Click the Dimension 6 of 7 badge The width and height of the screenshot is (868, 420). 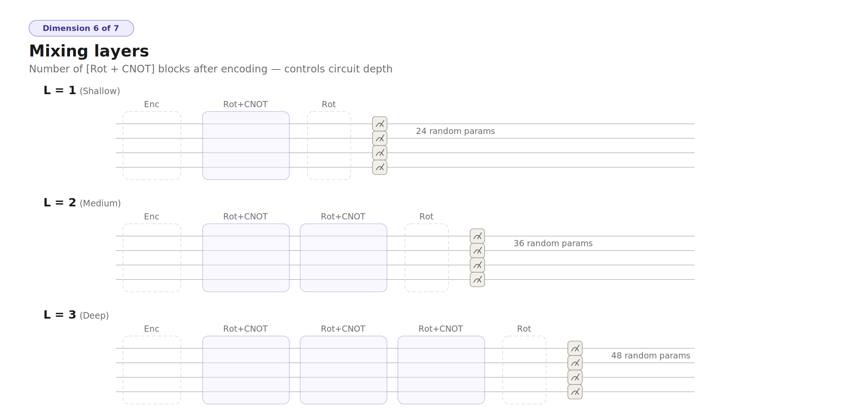(81, 28)
